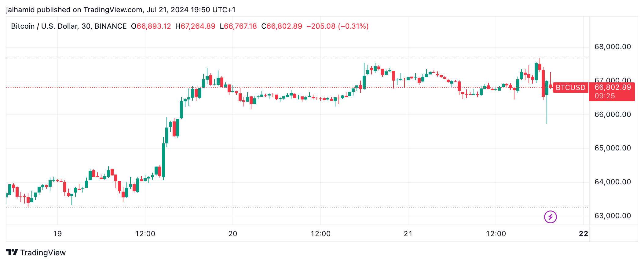Click the red BTCUSD price tag
The width and height of the screenshot is (644, 263).
click(x=570, y=88)
